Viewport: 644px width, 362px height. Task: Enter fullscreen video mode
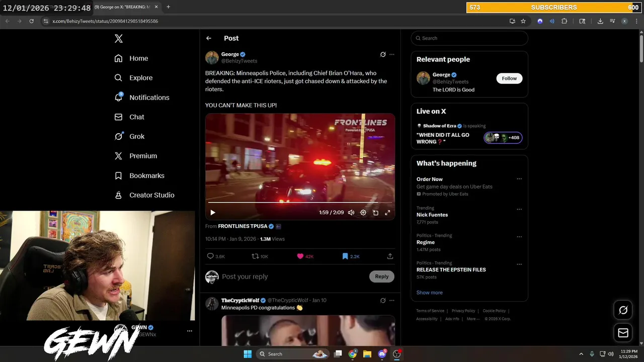click(387, 213)
